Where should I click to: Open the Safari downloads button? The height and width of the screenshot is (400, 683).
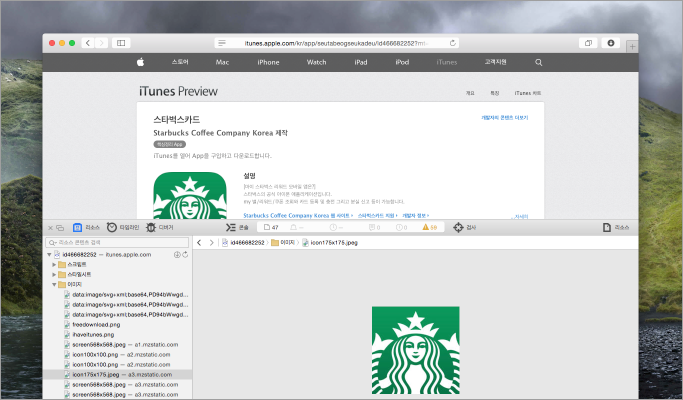coord(611,43)
